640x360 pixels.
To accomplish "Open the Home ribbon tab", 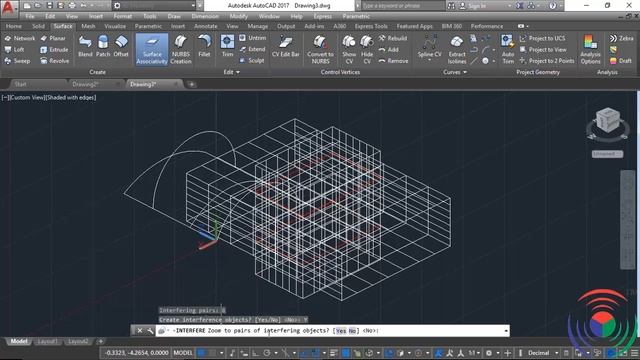I will click(x=13, y=26).
